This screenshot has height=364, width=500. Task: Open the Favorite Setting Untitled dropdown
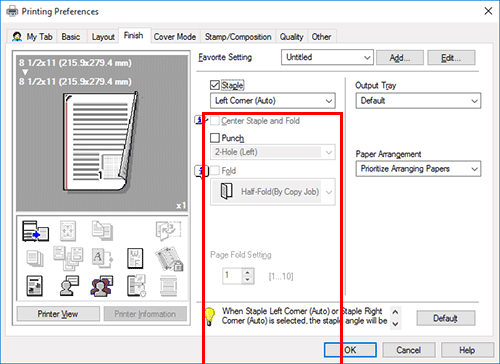pos(327,57)
